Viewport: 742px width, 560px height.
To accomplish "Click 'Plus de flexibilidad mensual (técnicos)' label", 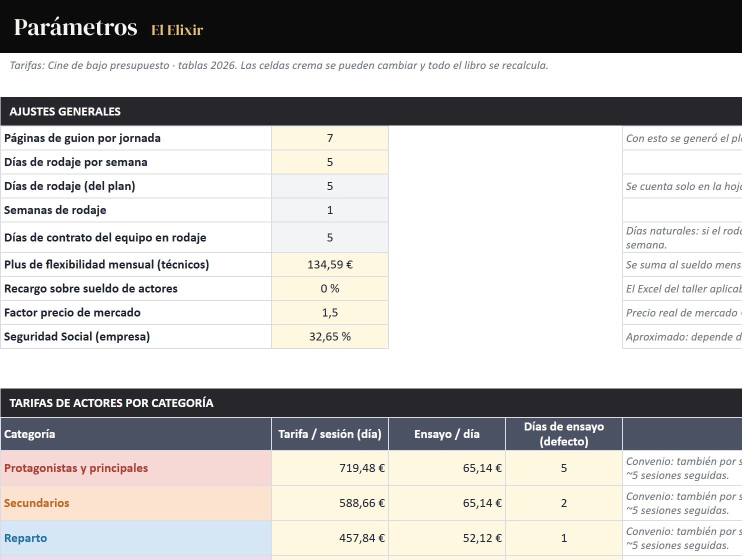I will click(136, 264).
